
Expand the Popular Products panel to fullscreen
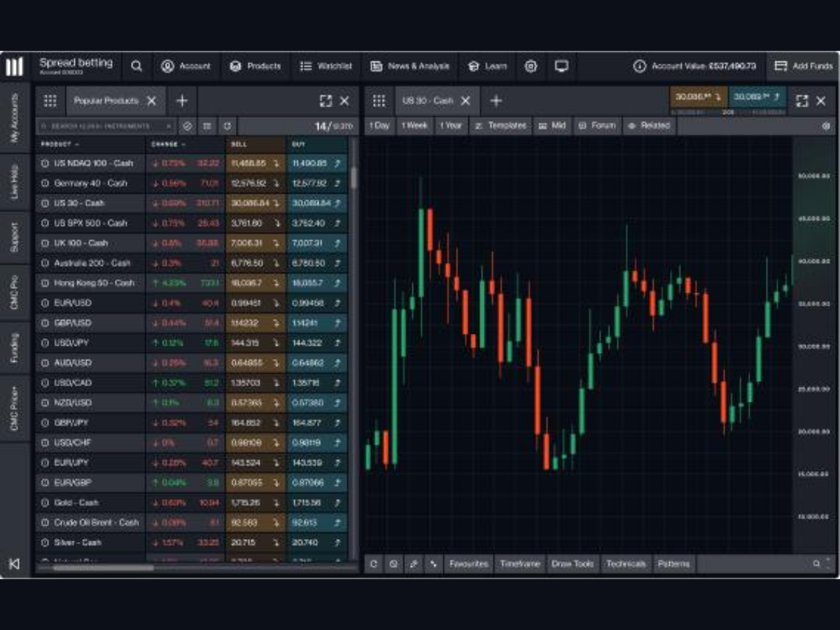tap(326, 101)
